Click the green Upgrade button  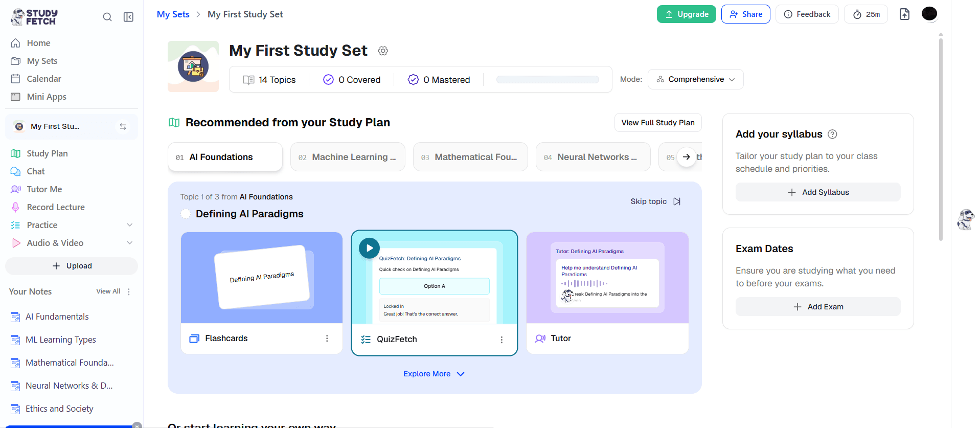(686, 14)
